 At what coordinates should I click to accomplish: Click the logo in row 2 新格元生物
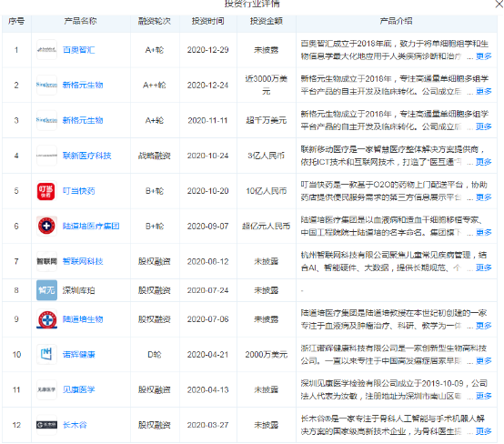46,86
